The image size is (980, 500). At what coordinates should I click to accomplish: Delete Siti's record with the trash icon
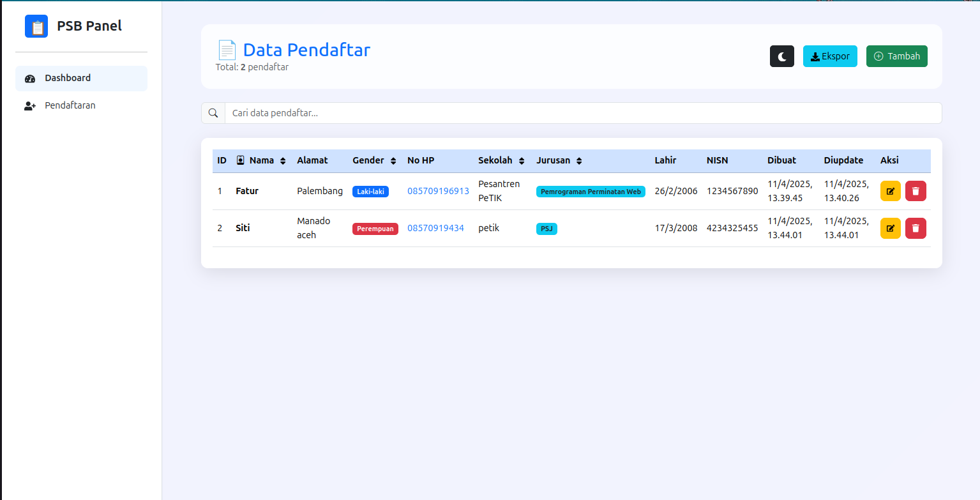click(916, 228)
